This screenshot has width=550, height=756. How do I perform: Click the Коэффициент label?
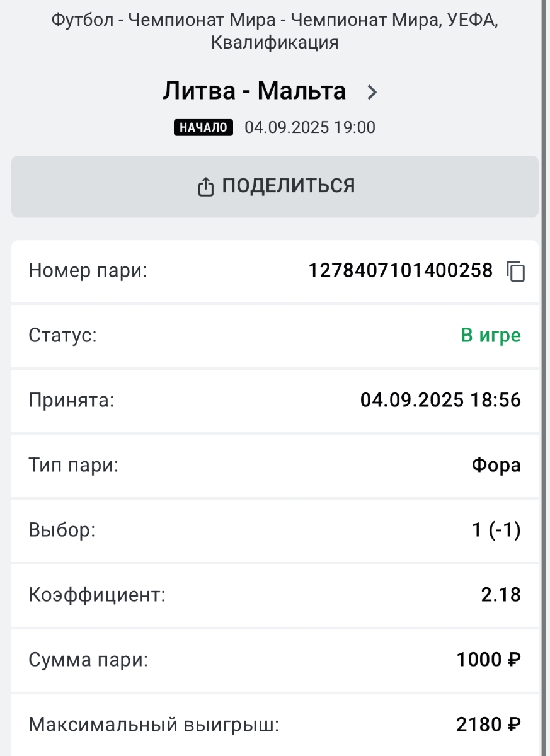(x=97, y=595)
